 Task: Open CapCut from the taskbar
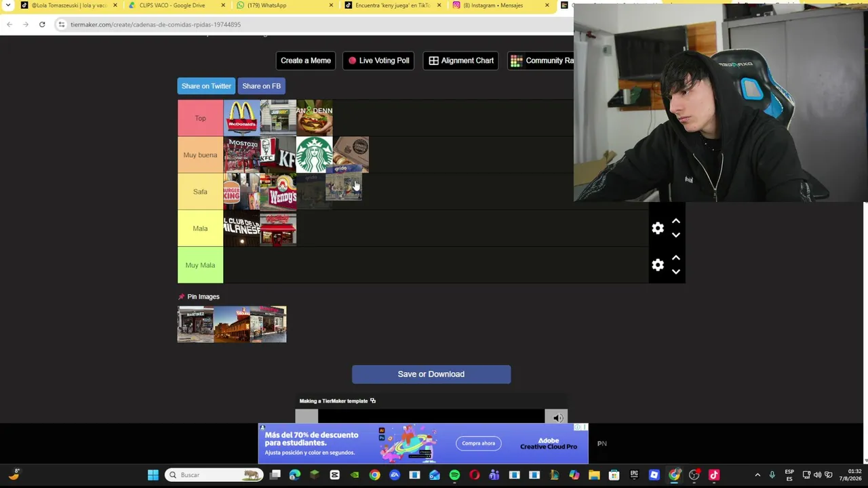coord(335,475)
